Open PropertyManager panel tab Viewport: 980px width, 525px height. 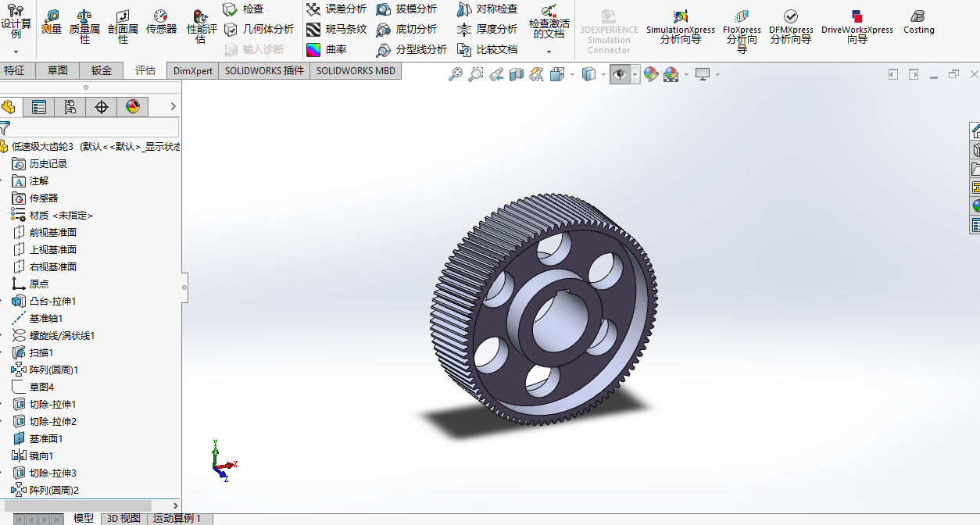click(x=38, y=107)
